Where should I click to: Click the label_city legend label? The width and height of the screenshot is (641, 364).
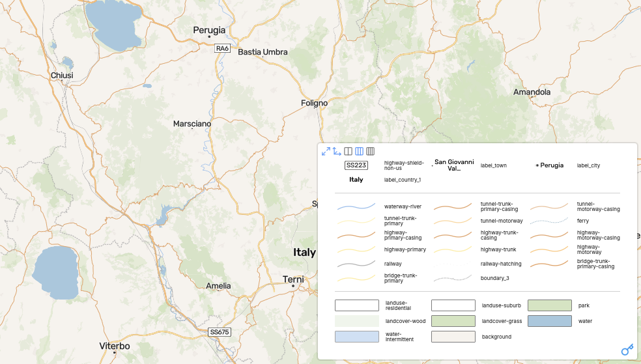click(x=588, y=165)
